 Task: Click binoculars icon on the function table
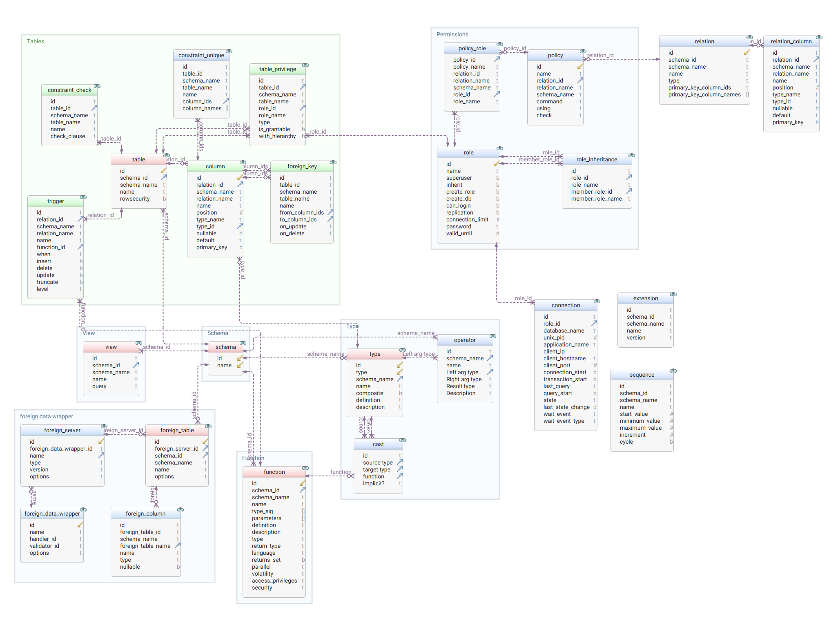click(x=305, y=468)
